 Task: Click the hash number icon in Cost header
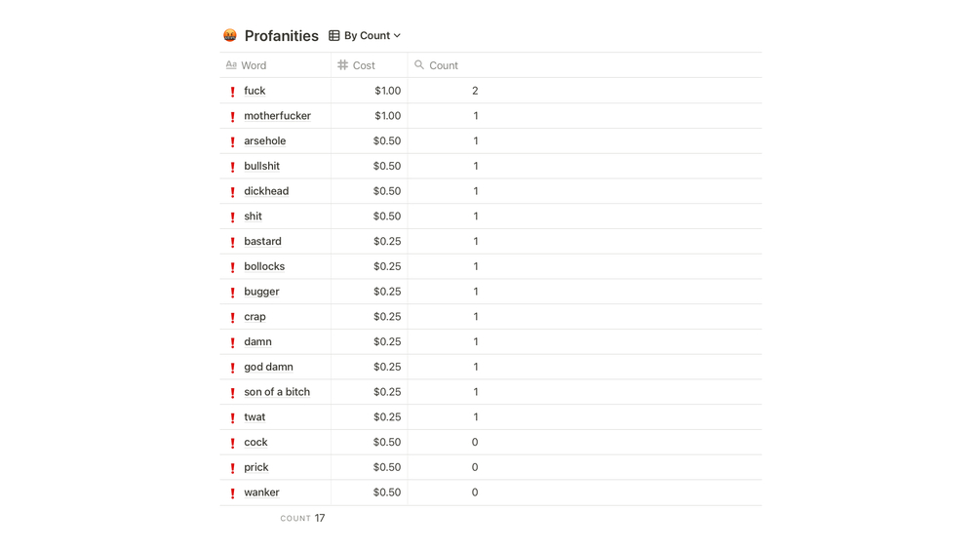[x=342, y=65]
